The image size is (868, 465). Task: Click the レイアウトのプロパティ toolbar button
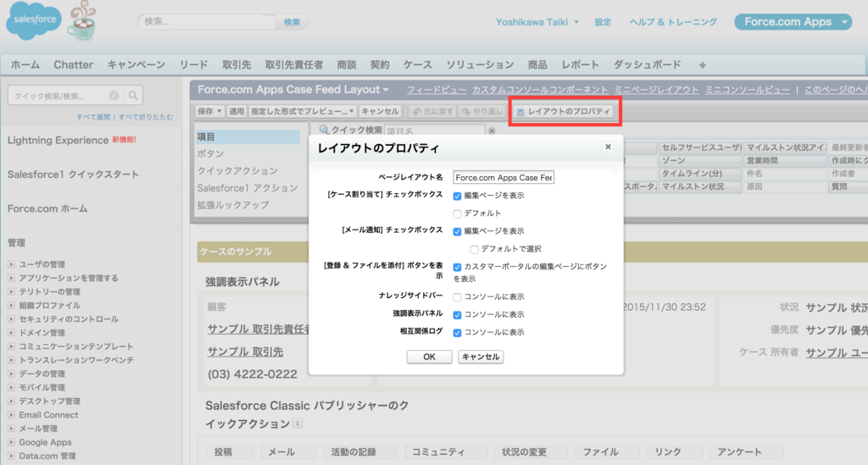[564, 111]
